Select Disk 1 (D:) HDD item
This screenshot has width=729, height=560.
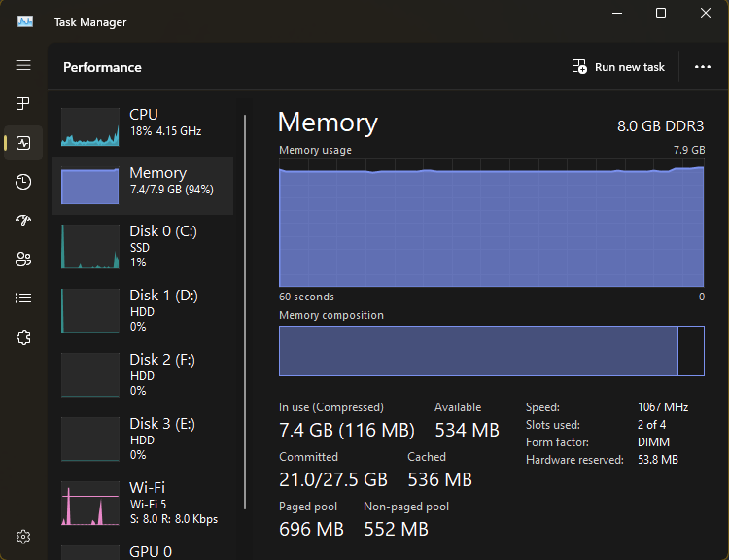[142, 310]
